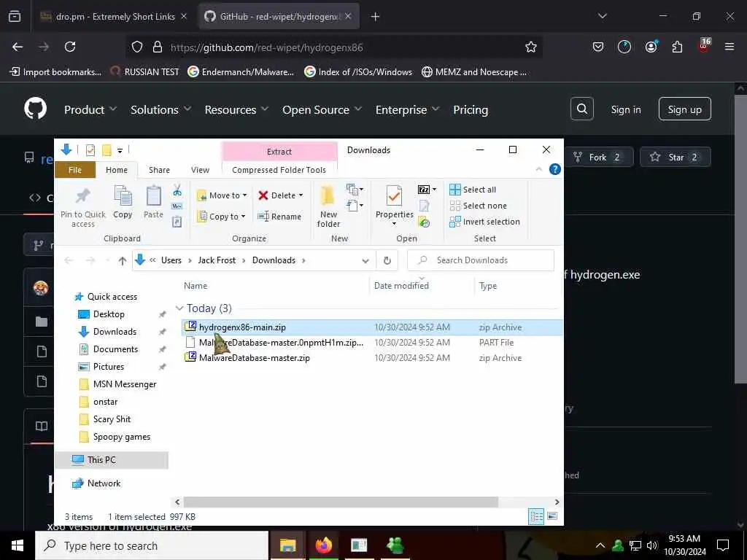Open address bar history dropdown

coord(365,260)
